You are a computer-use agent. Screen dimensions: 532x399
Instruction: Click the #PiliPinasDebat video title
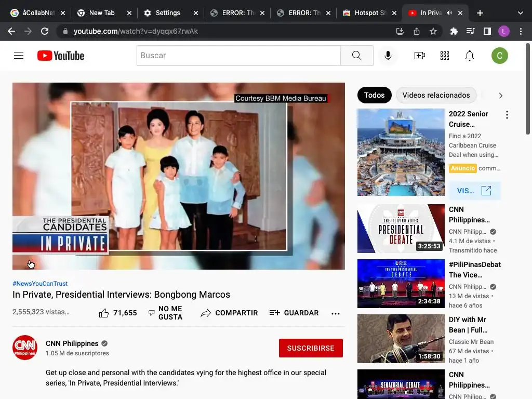click(475, 270)
